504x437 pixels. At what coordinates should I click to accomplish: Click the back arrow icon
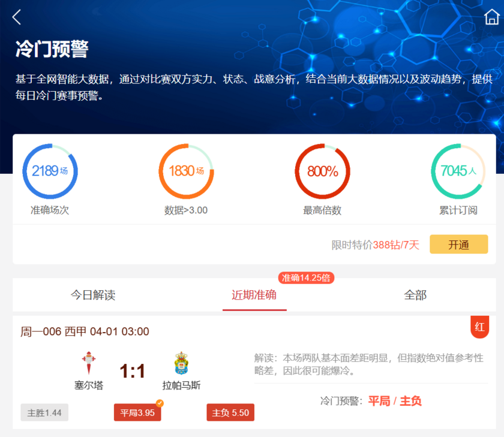click(x=17, y=17)
